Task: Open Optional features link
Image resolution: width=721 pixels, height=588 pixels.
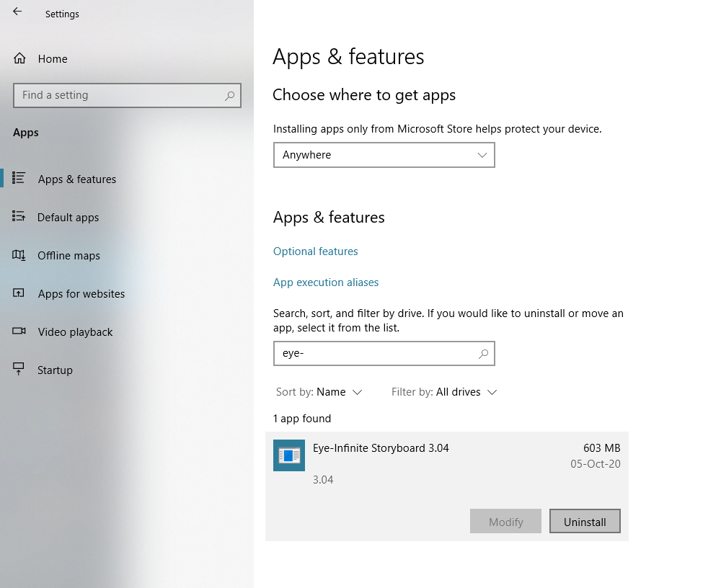Action: tap(316, 251)
